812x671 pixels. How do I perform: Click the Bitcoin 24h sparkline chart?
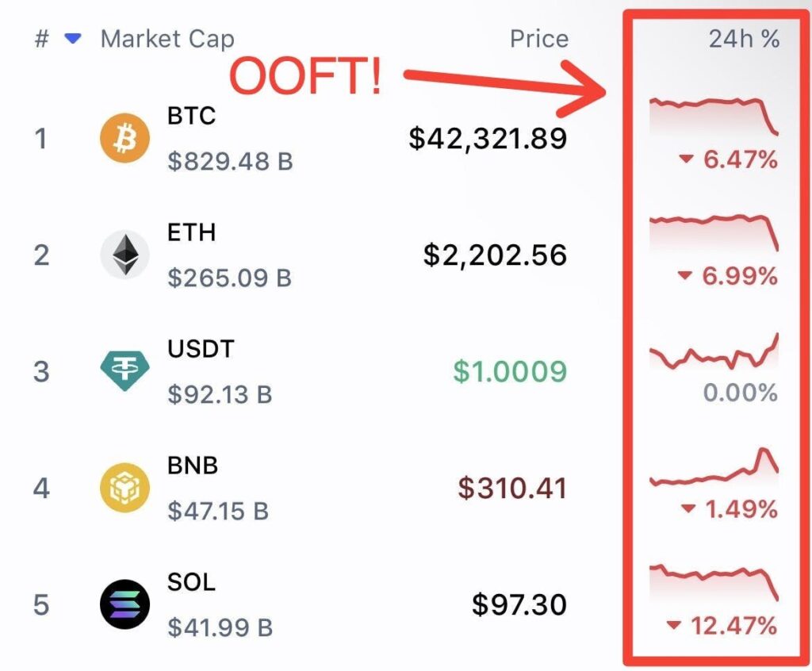[x=714, y=116]
